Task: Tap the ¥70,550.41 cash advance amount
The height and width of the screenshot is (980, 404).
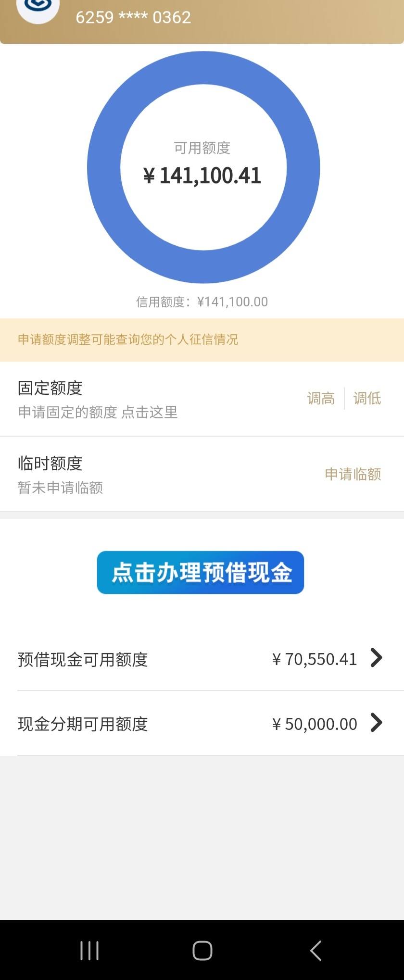Action: pos(315,659)
